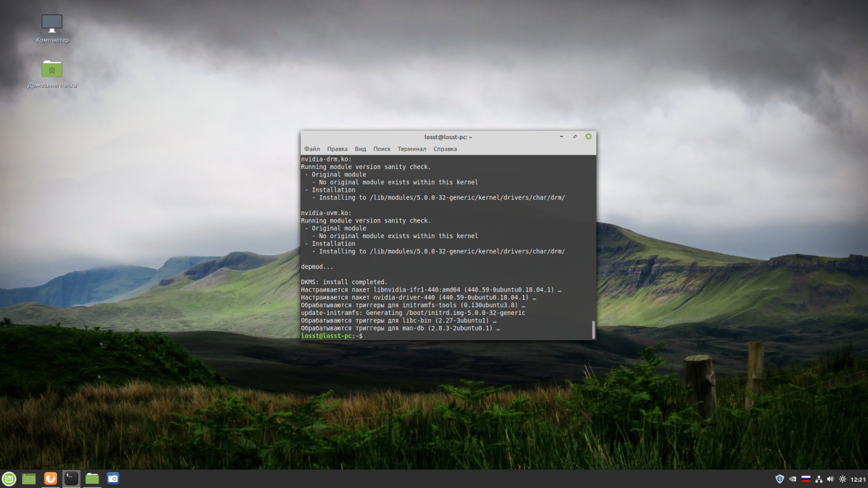
Task: Open the update manager shield icon
Action: pyautogui.click(x=780, y=479)
